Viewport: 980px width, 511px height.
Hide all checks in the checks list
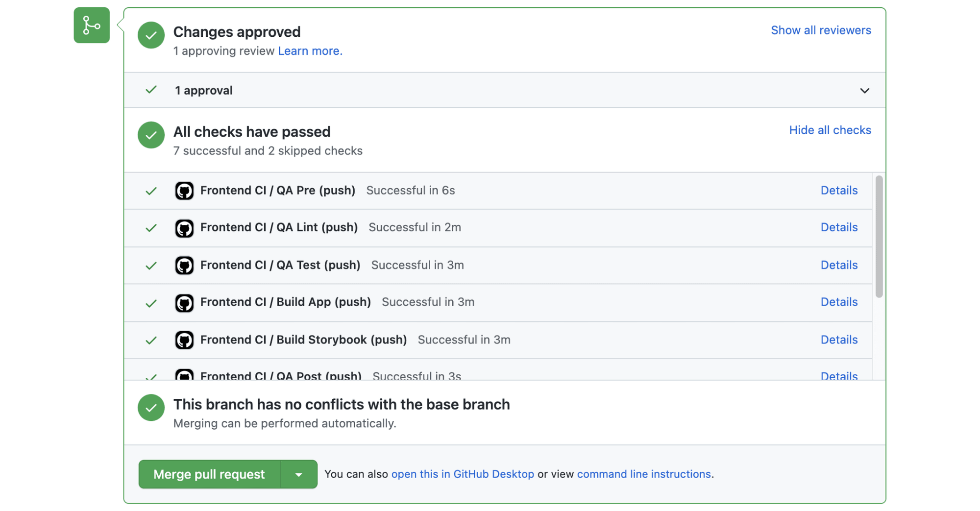(x=830, y=130)
